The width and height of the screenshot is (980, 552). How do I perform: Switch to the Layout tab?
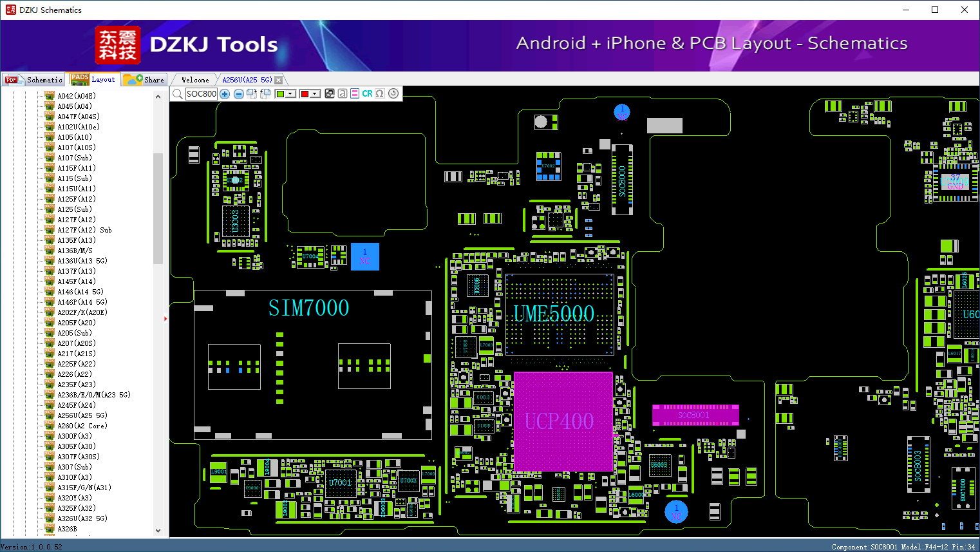coord(94,79)
